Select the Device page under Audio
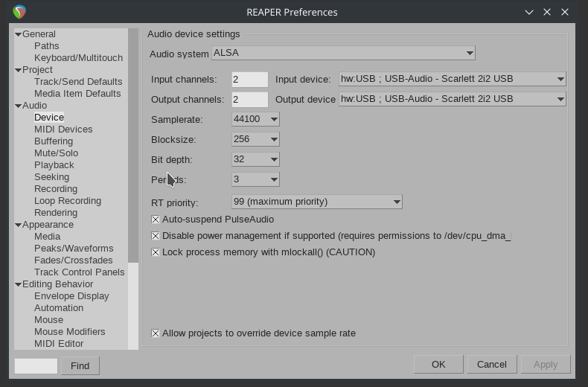This screenshot has width=588, height=387. 48,118
